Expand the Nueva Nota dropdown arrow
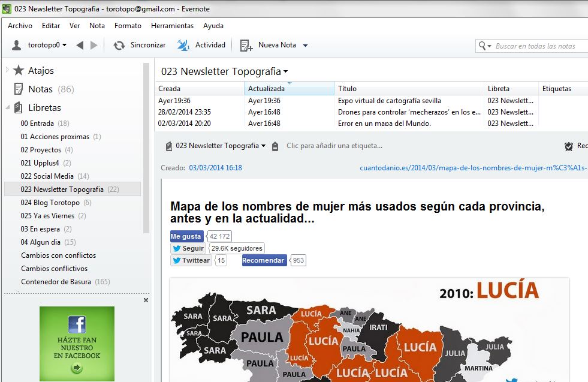 click(x=305, y=46)
